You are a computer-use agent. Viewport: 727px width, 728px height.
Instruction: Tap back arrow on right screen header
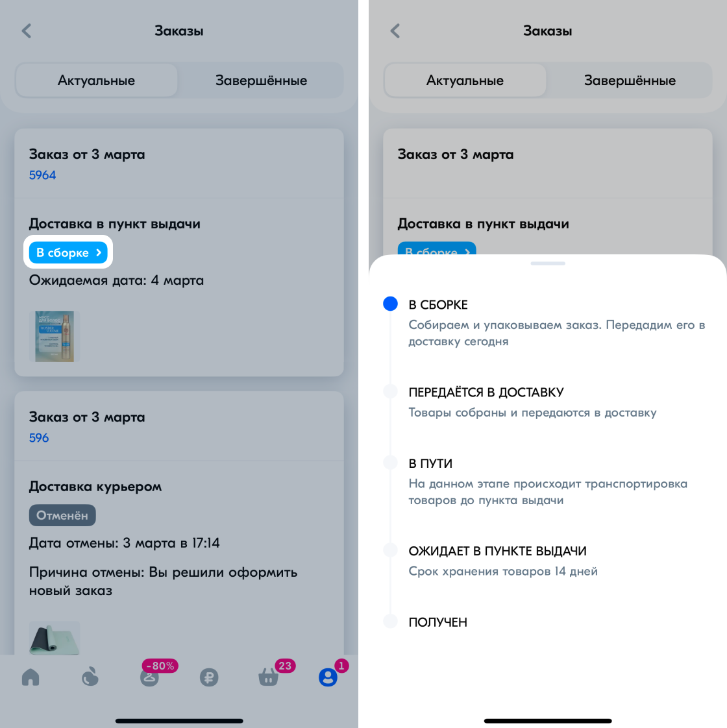tap(395, 31)
